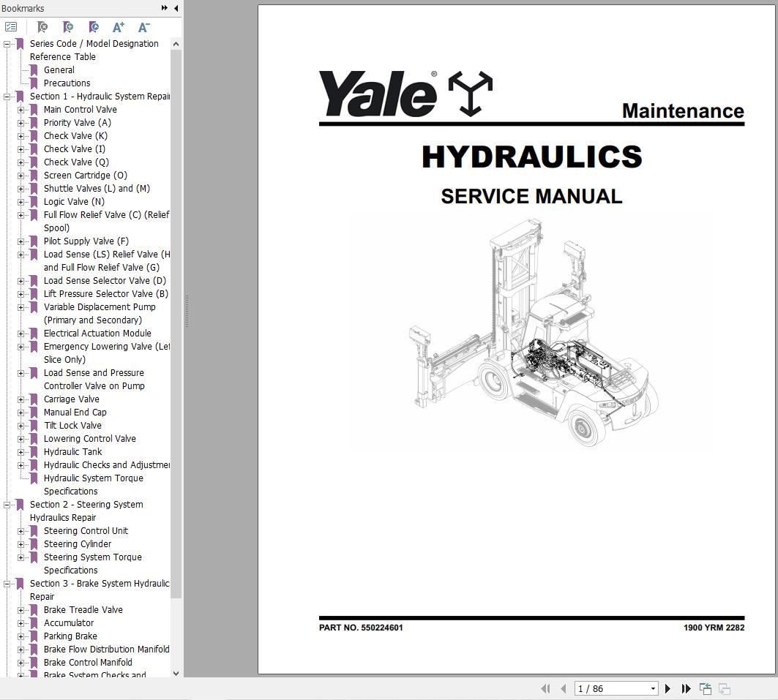Click the delete bookmark icon in the toolbar
The height and width of the screenshot is (700, 778).
42,27
